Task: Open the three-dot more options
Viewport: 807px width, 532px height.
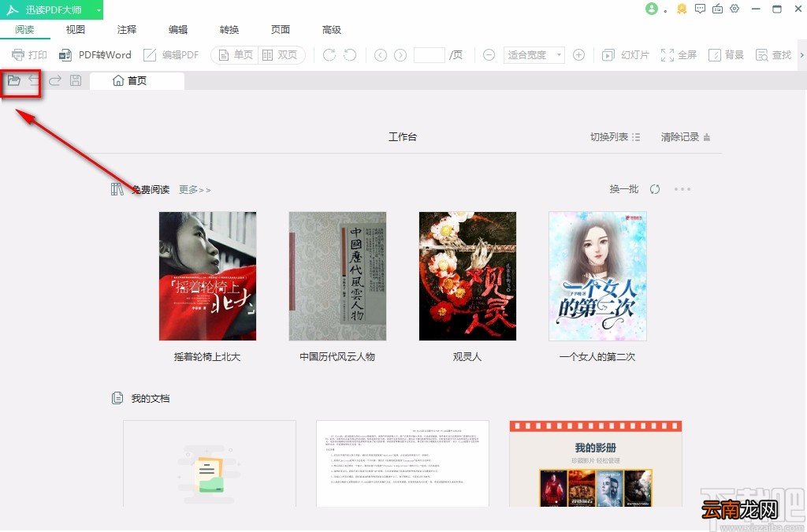Action: point(682,189)
